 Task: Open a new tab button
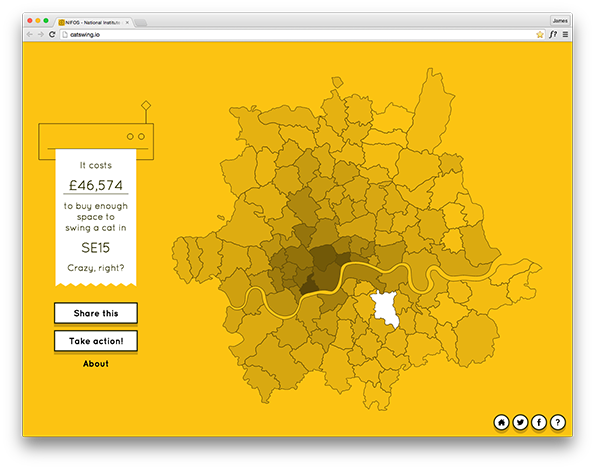point(140,23)
